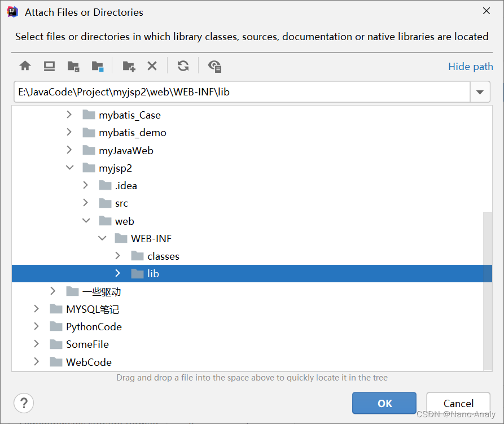Collapse the web folder

[86, 221]
